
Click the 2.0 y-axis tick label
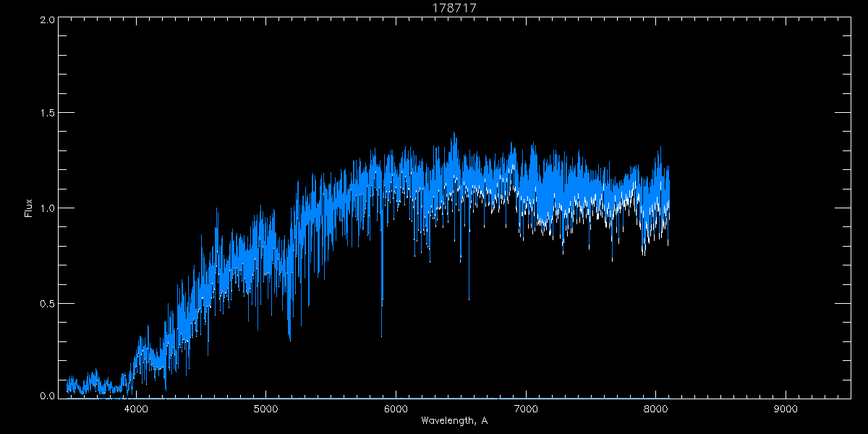46,20
